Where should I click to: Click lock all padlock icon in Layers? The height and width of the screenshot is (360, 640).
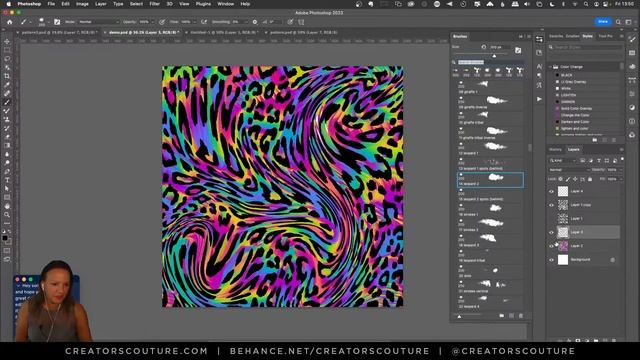pos(590,179)
